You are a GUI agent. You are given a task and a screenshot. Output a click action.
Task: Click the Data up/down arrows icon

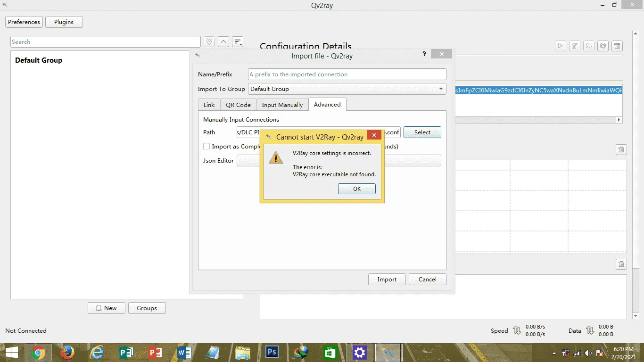click(590, 330)
